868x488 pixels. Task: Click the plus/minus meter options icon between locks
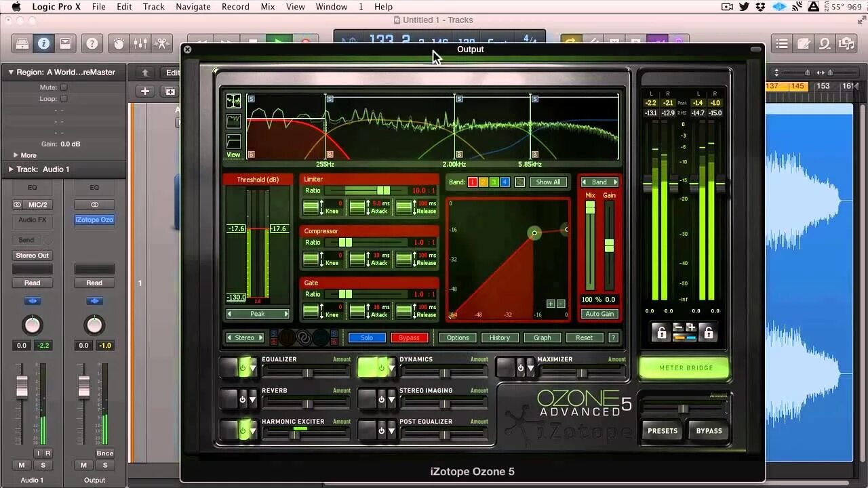point(684,331)
